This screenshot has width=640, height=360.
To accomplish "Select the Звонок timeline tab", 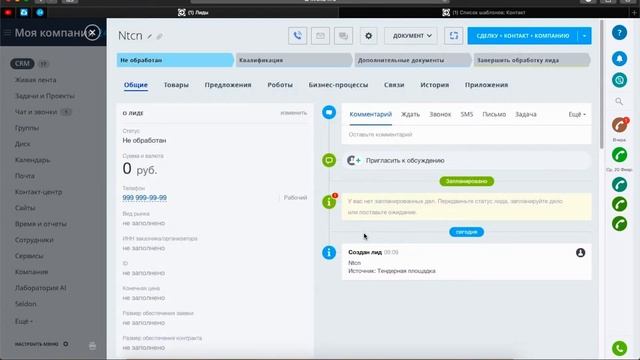I will click(x=440, y=115).
